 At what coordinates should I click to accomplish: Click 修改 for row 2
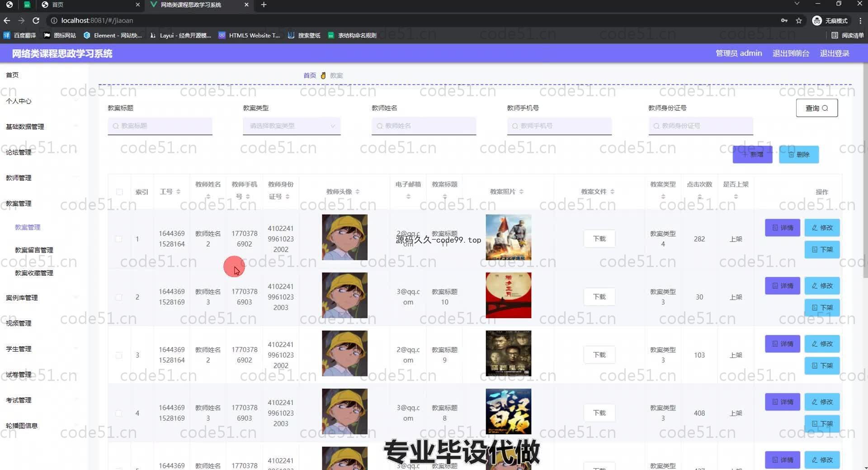click(x=822, y=286)
